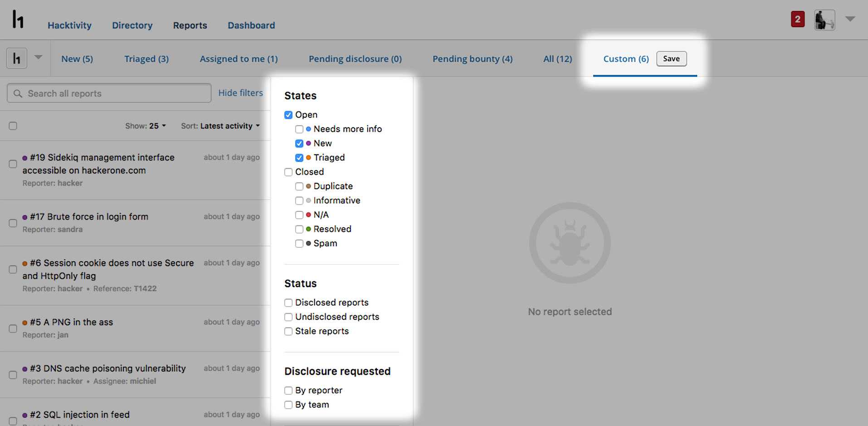Open report #17 Brute force in login form
This screenshot has width=868, height=426.
click(x=89, y=217)
